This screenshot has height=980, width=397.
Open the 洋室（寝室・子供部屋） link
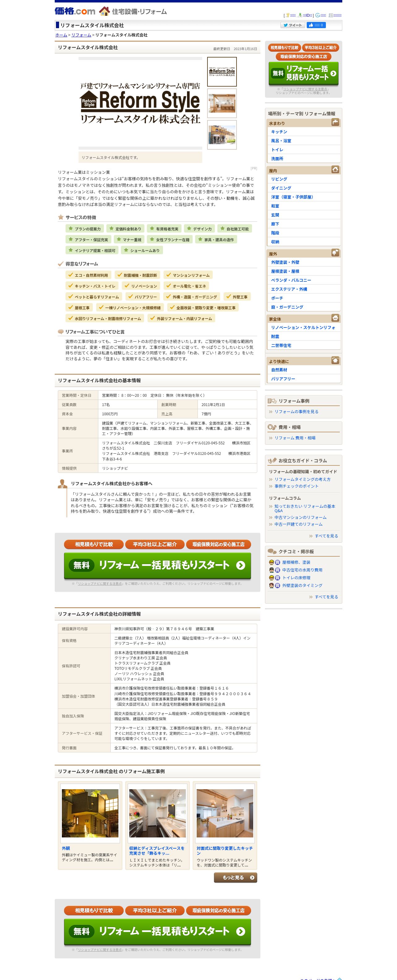pyautogui.click(x=292, y=197)
